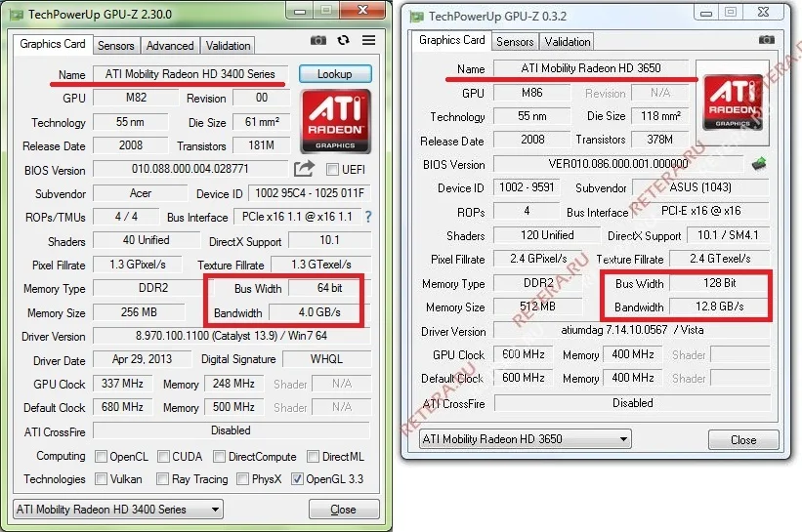Switch to the Advanced tab
The image size is (802, 532).
pyautogui.click(x=170, y=46)
